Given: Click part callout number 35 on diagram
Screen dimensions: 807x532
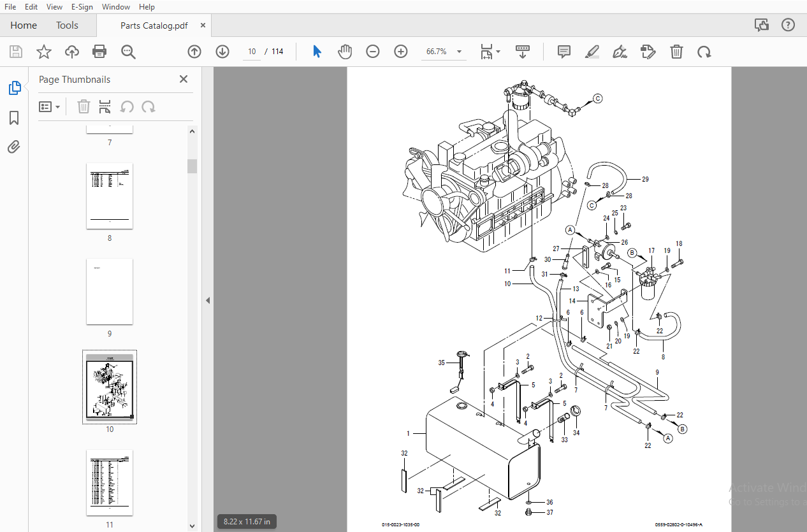Looking at the screenshot, I should click(x=441, y=363).
